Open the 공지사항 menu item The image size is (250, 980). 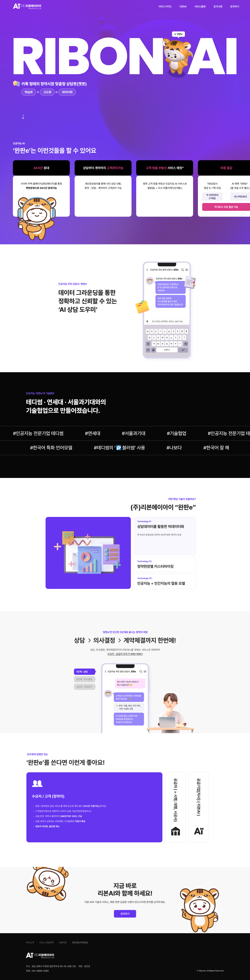pyautogui.click(x=218, y=7)
